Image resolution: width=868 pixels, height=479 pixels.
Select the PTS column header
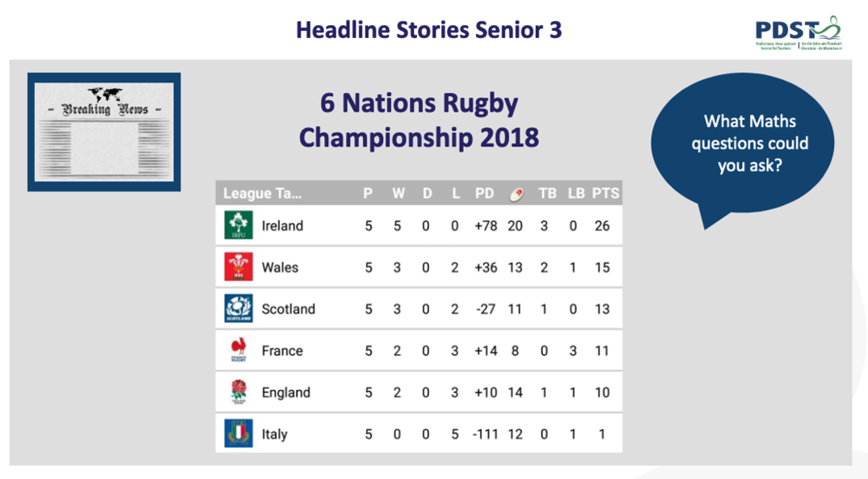coord(605,194)
